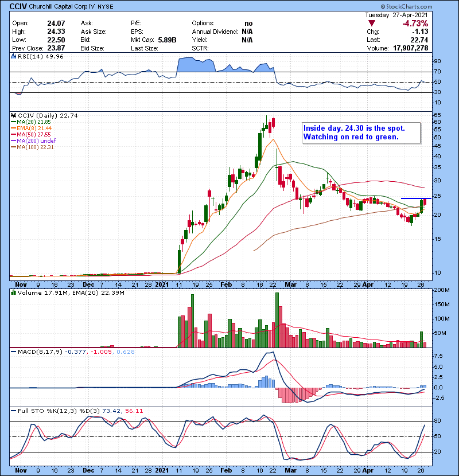Image resolution: width=459 pixels, height=476 pixels.
Task: Click the 2021 label on the bottom date axis
Action: tap(162, 470)
